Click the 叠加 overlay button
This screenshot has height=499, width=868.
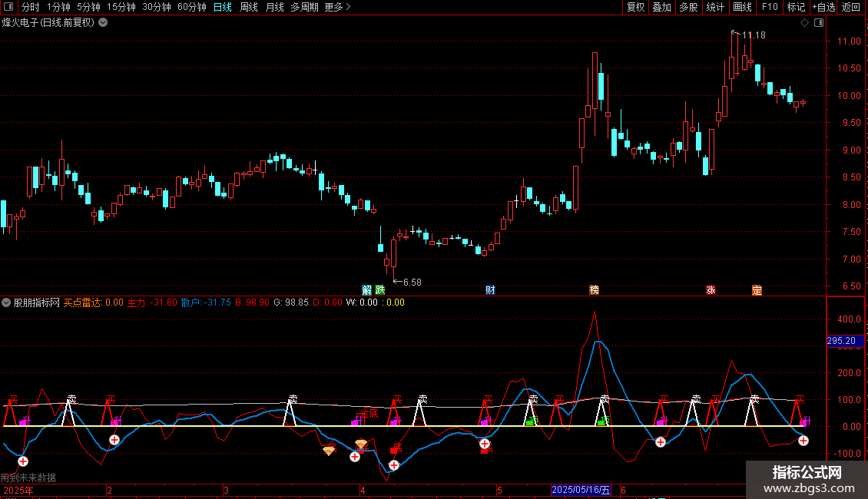click(661, 7)
